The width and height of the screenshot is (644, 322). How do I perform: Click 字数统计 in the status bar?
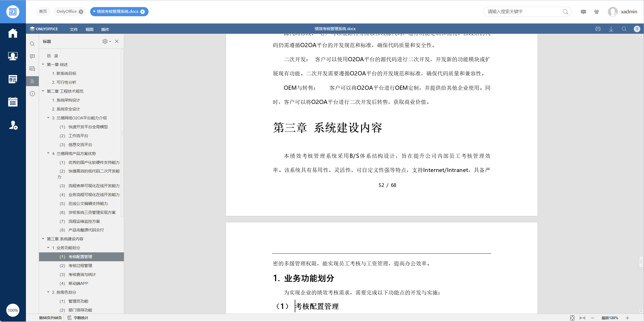81,318
